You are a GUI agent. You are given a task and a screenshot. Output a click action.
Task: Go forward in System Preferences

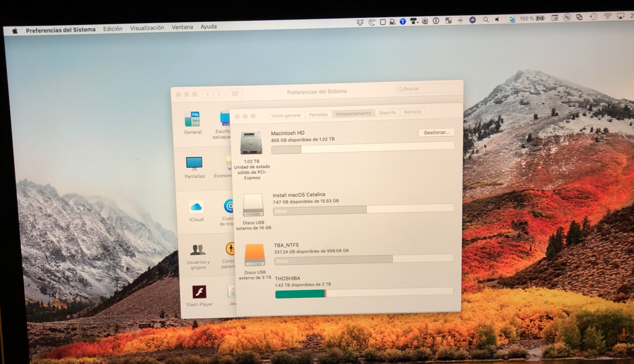219,94
